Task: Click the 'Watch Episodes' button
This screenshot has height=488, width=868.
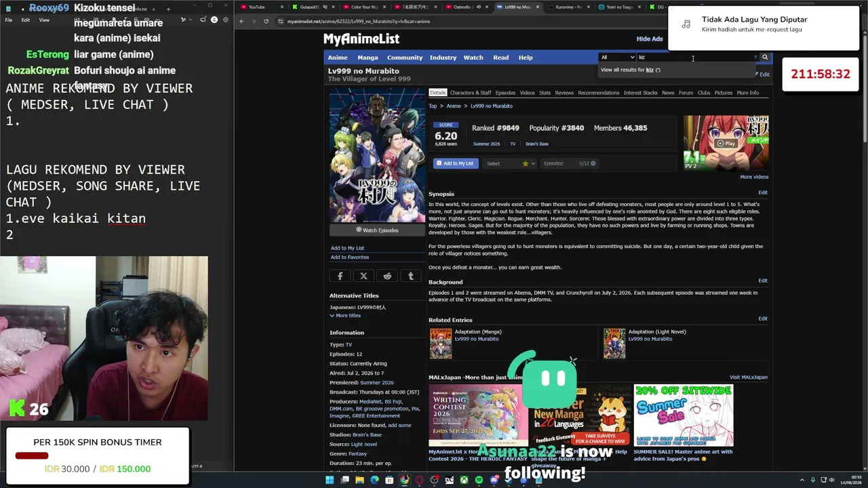Action: (377, 230)
